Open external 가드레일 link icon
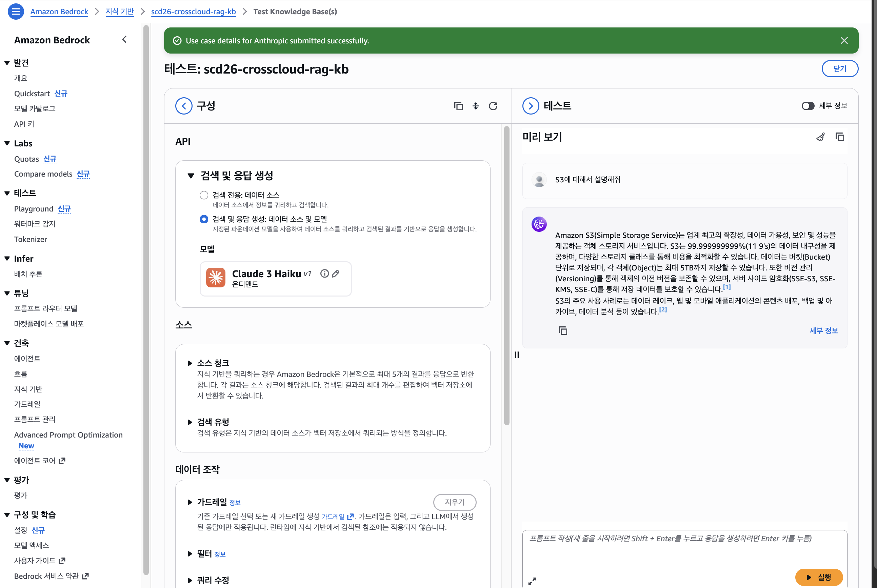 click(350, 517)
